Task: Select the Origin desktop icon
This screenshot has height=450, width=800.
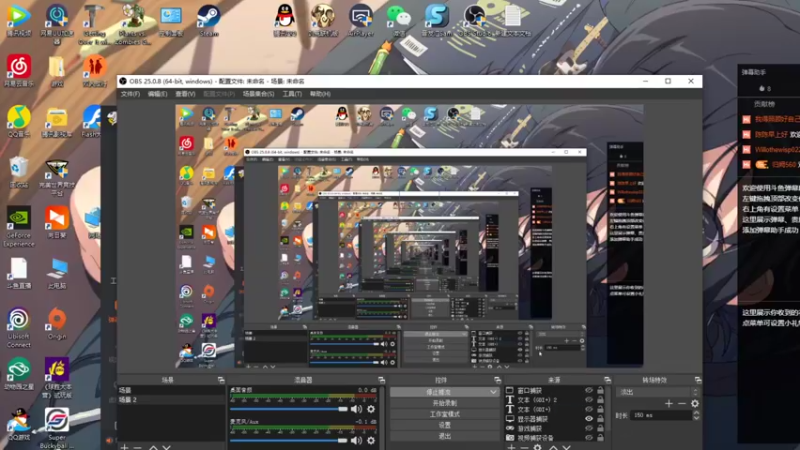Action: click(x=57, y=323)
